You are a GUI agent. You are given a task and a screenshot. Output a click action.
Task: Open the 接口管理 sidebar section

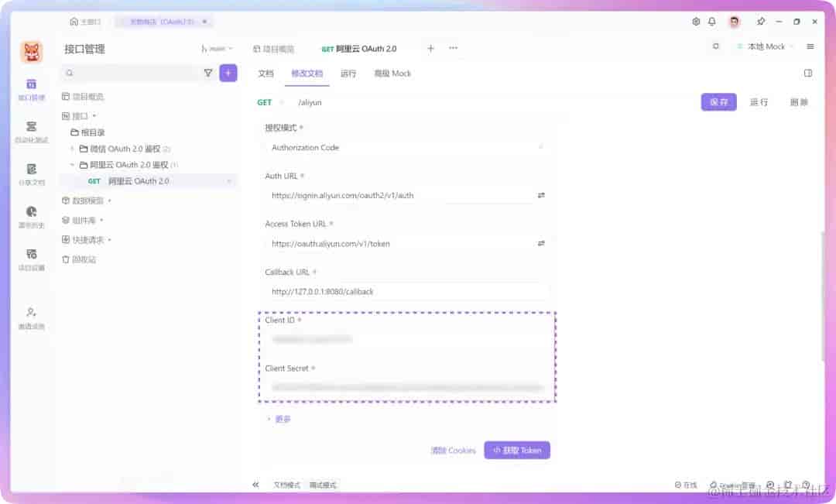[x=32, y=90]
